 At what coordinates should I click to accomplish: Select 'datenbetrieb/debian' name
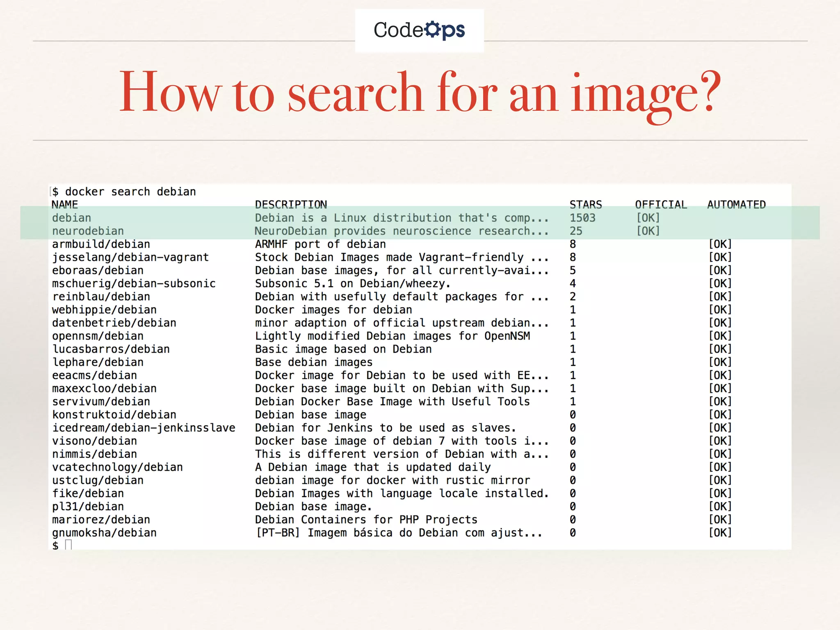click(x=114, y=323)
